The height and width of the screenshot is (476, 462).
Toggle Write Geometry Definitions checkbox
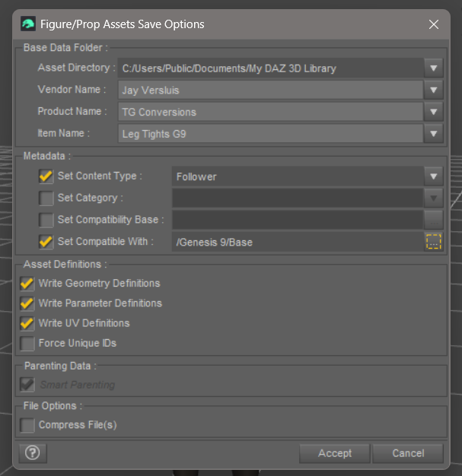pos(27,284)
